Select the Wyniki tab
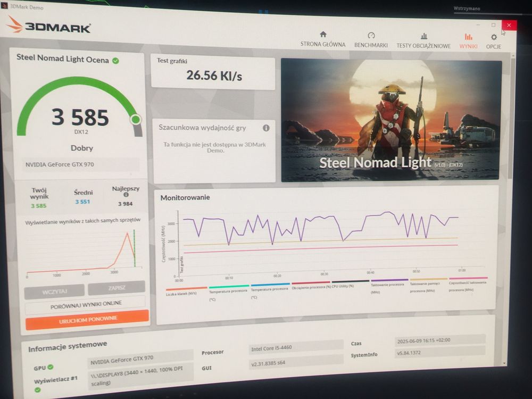 [x=468, y=41]
